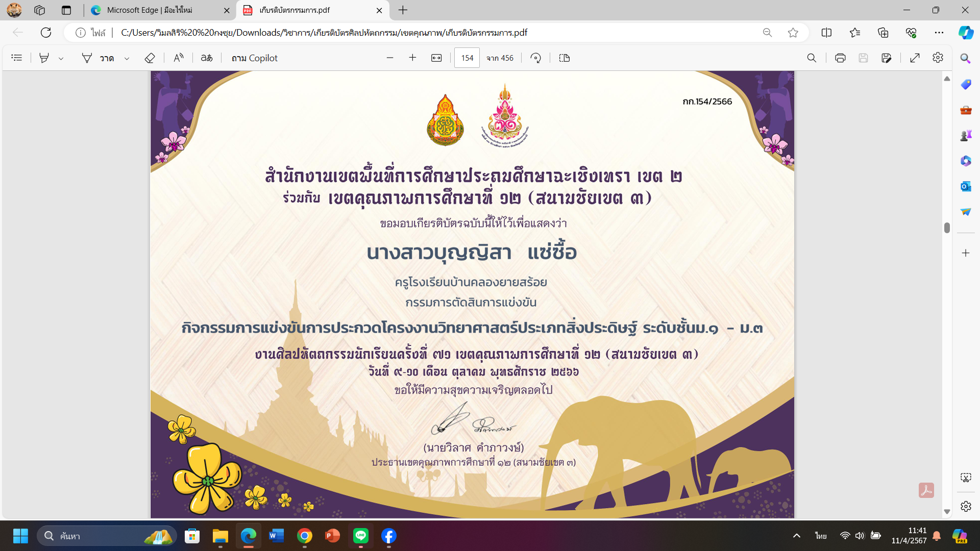Expand the Draw options dropdown arrow
The height and width of the screenshot is (551, 980).
(127, 59)
